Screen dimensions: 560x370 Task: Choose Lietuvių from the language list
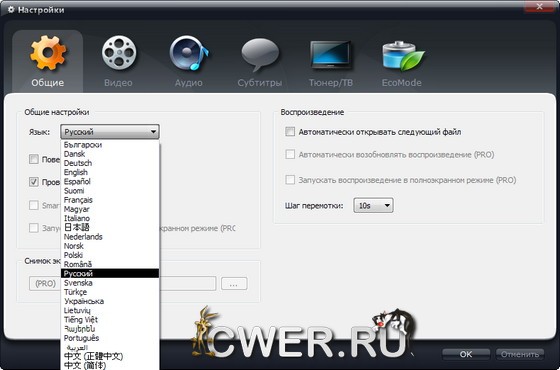coord(110,310)
